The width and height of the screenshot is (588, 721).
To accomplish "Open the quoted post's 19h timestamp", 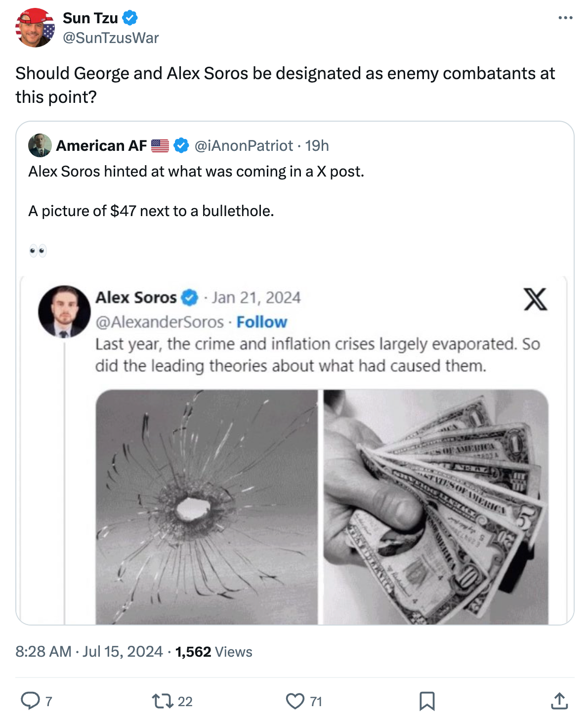I will coord(317,145).
